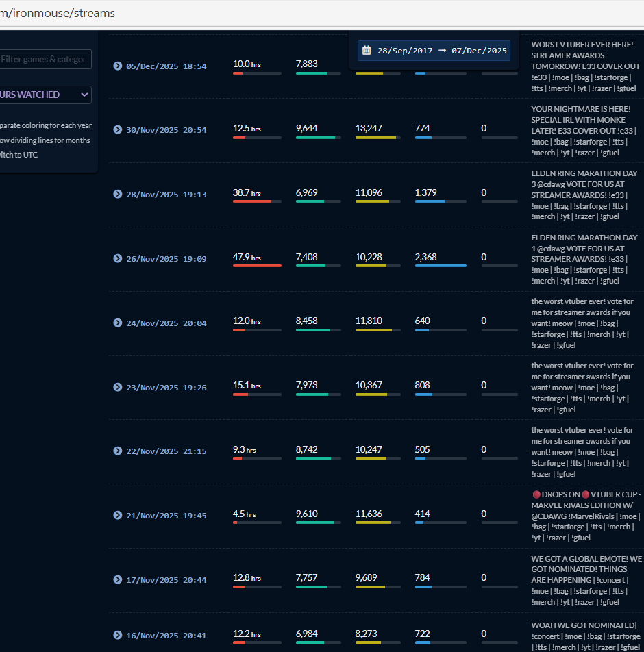Select the 9,610 average viewers value
644x652 pixels.
(307, 514)
